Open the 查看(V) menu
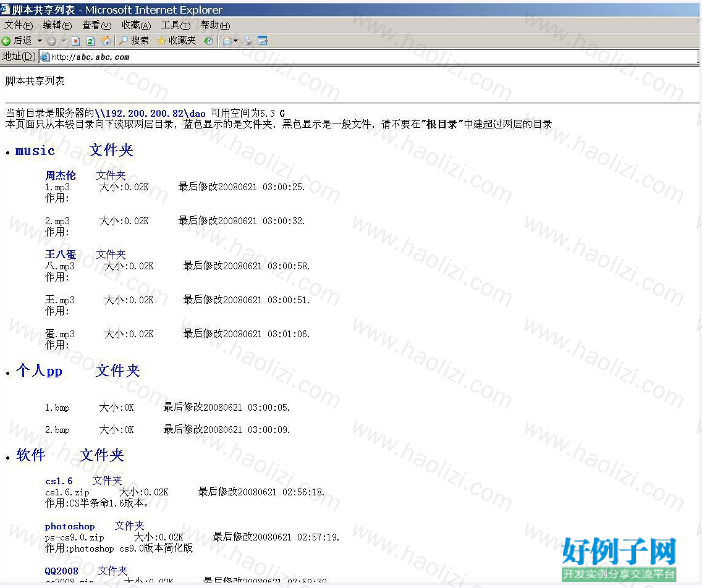Screen dimensions: 702x588 point(96,25)
